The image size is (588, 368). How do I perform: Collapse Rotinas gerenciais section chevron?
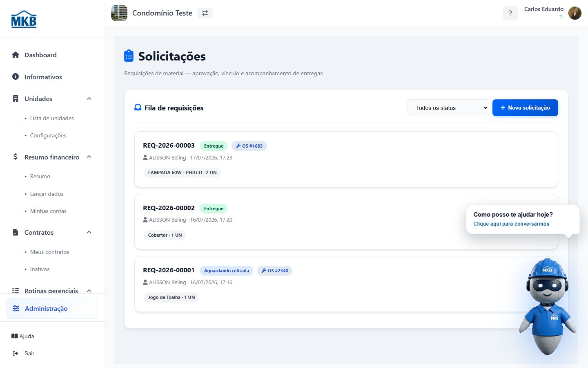(x=89, y=291)
